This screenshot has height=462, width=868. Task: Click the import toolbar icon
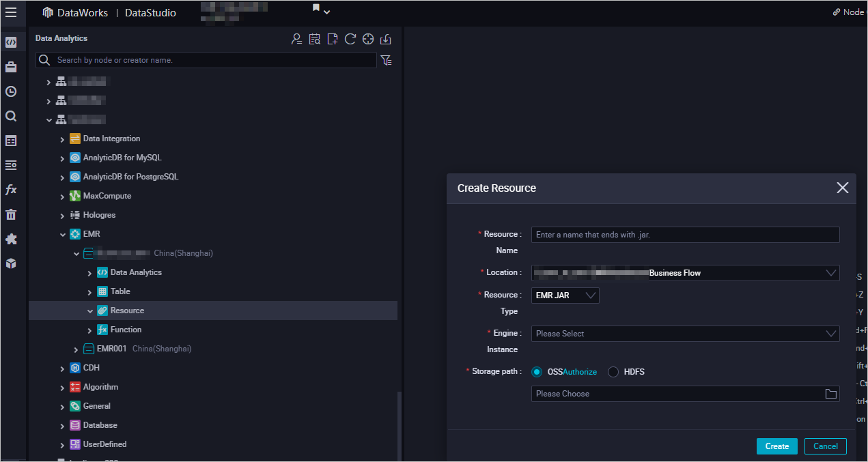tap(386, 39)
